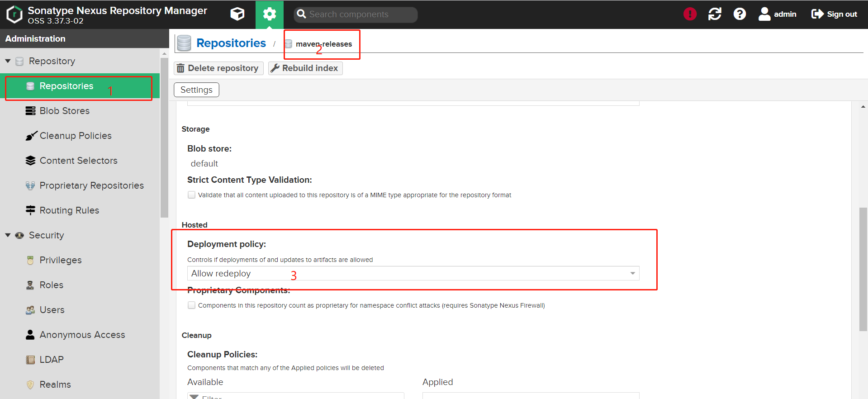Image resolution: width=868 pixels, height=399 pixels.
Task: Enable Strict Content Type Validation checkbox
Action: pyautogui.click(x=191, y=195)
